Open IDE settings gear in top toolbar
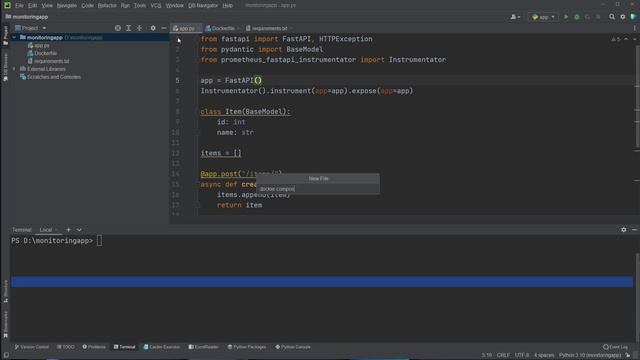 [x=622, y=17]
